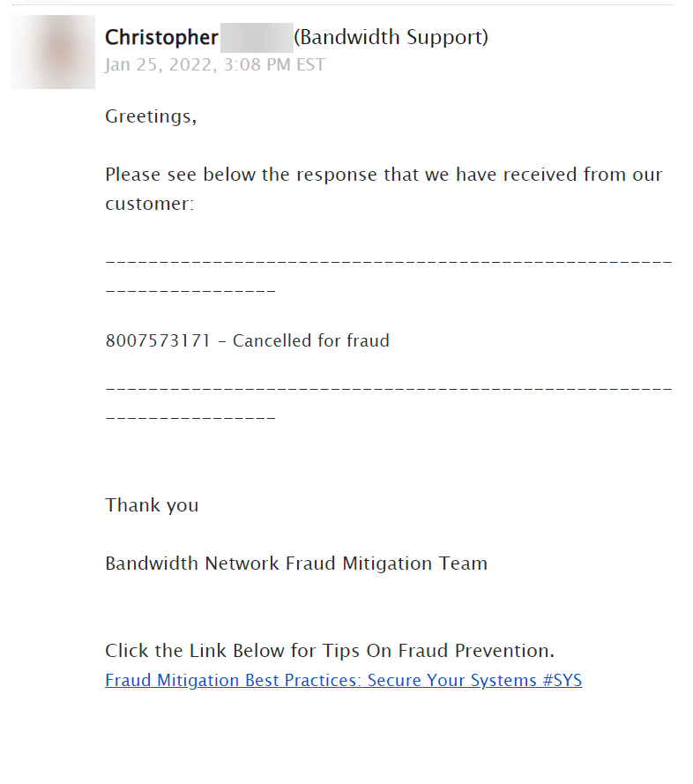Click the short dashed line above Thank you

click(190, 417)
